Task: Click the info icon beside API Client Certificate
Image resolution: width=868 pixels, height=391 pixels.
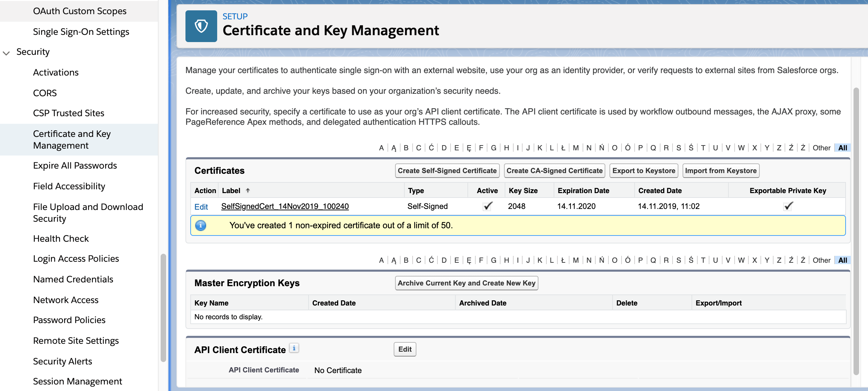Action: click(x=294, y=348)
